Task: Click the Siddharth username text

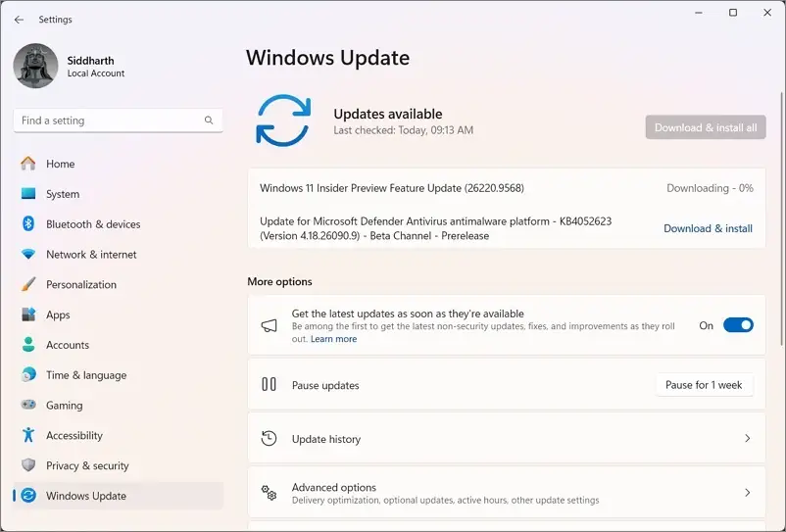Action: click(91, 61)
